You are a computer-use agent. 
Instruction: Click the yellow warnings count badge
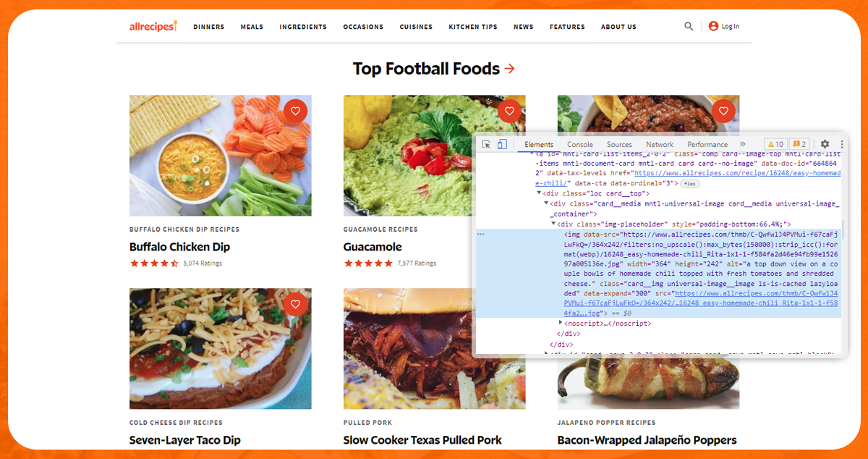click(x=775, y=144)
